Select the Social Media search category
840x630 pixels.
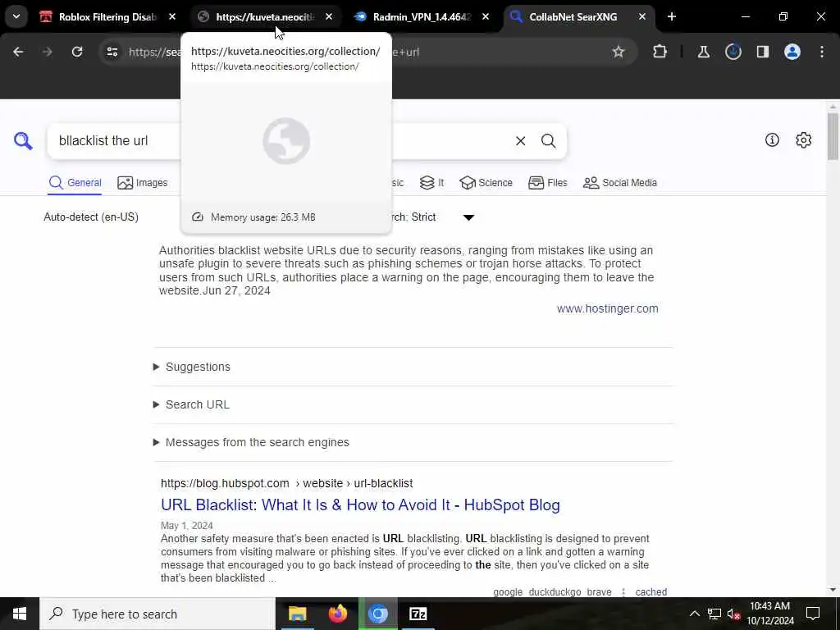(x=620, y=183)
